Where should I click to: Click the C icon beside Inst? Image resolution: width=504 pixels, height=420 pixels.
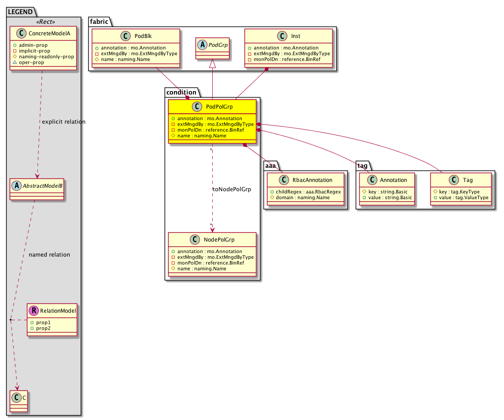[x=271, y=37]
